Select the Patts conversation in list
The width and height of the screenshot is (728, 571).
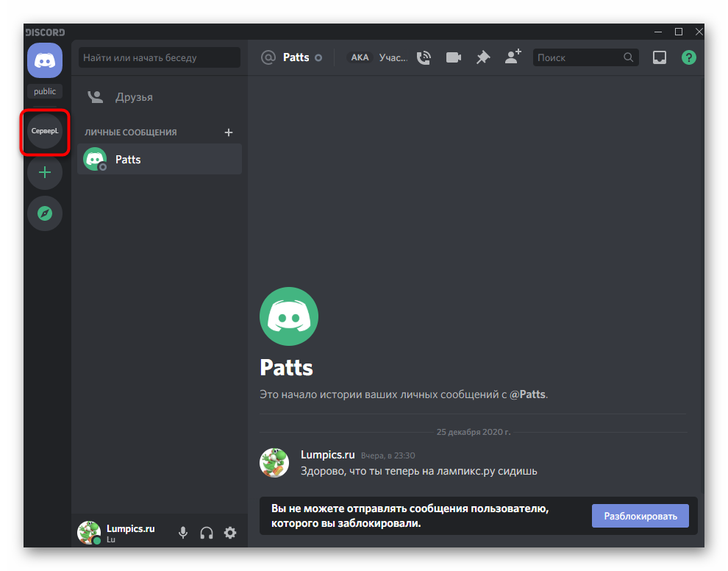(x=160, y=160)
